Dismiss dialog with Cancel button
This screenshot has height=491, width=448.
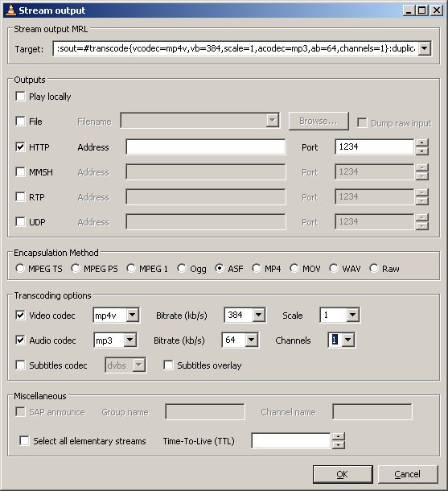408,474
